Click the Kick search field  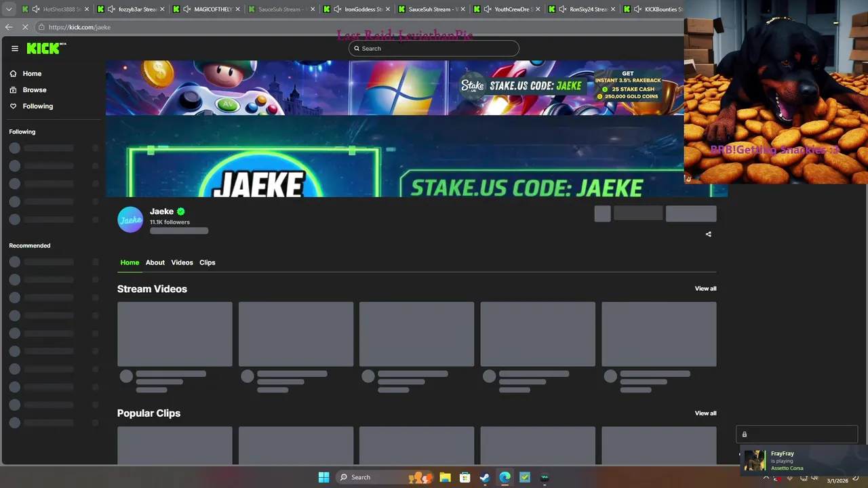[434, 48]
